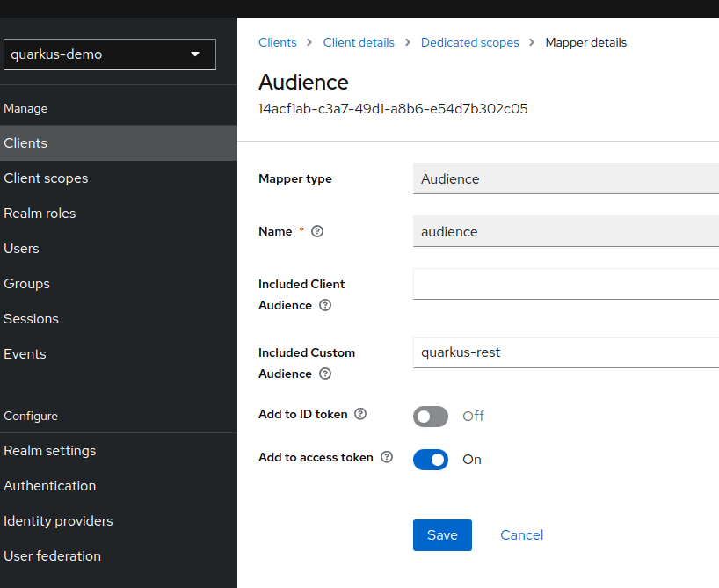
Task: Disable the Add to access token toggle
Action: coord(430,459)
